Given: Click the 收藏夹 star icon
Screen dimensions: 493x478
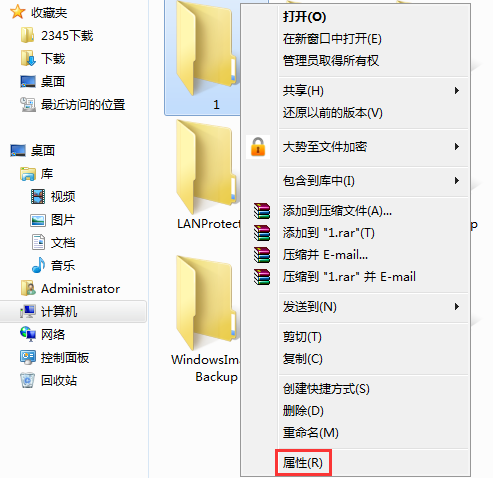Looking at the screenshot, I should click(x=17, y=12).
